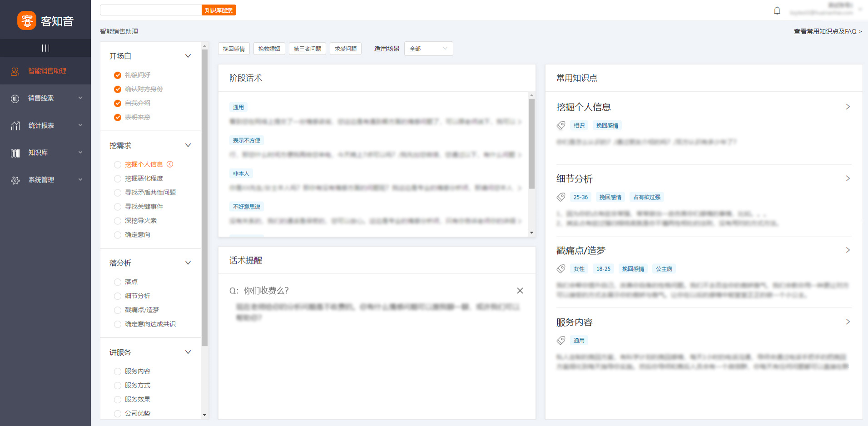Screen dimensions: 868x426
Task: Click the 知识库 library icon
Action: tap(15, 153)
